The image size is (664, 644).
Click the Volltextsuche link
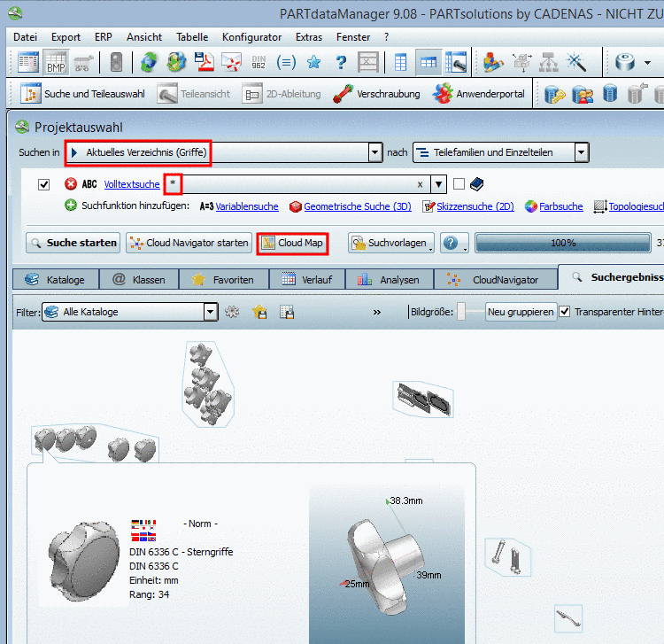[x=132, y=184]
